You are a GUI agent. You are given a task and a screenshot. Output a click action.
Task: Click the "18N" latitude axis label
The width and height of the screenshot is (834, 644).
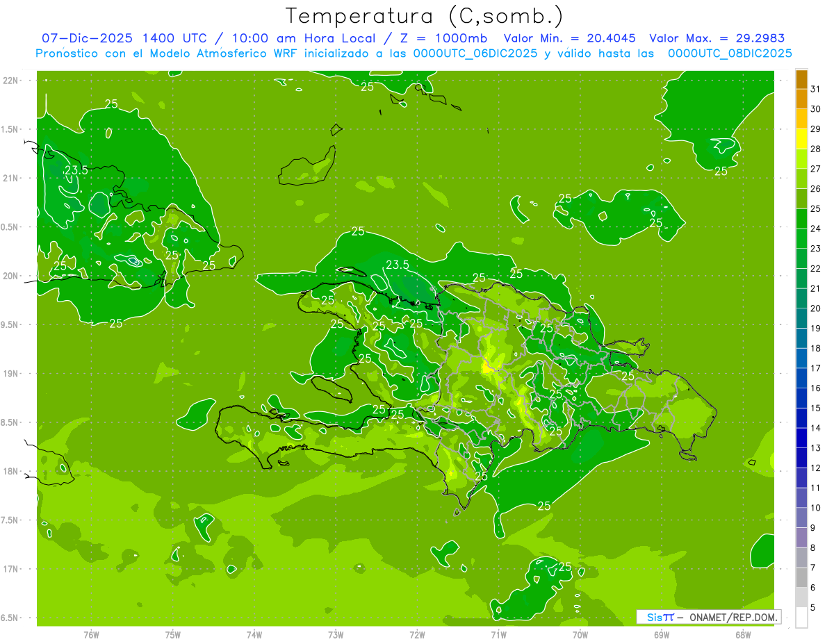click(x=11, y=471)
